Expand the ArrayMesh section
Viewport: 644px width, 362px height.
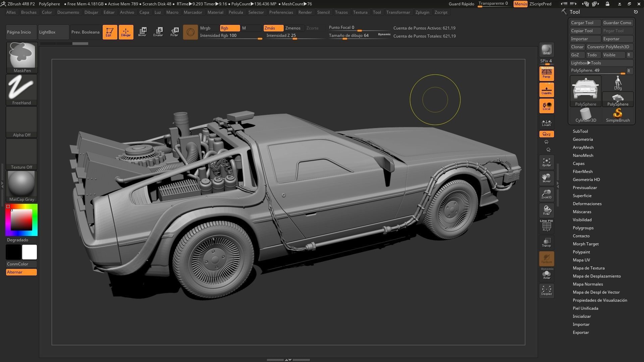pos(583,147)
